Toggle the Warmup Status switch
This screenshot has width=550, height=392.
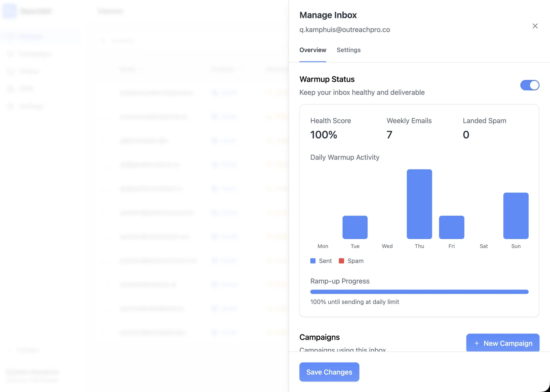(530, 85)
